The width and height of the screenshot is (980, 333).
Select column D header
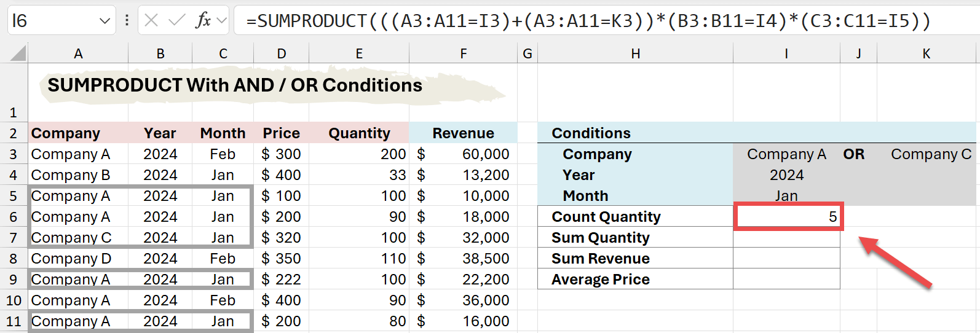[x=281, y=54]
